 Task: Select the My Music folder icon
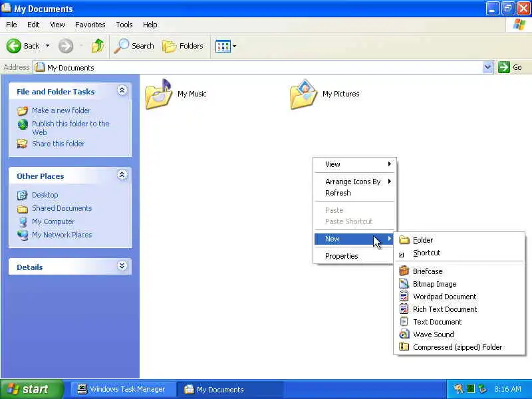click(158, 94)
